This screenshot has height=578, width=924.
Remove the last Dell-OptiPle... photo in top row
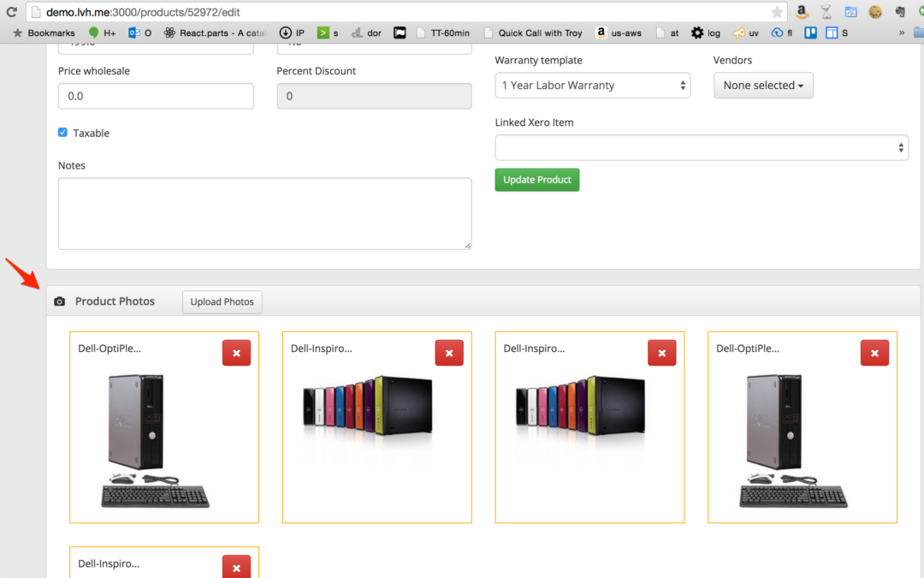pyautogui.click(x=874, y=353)
